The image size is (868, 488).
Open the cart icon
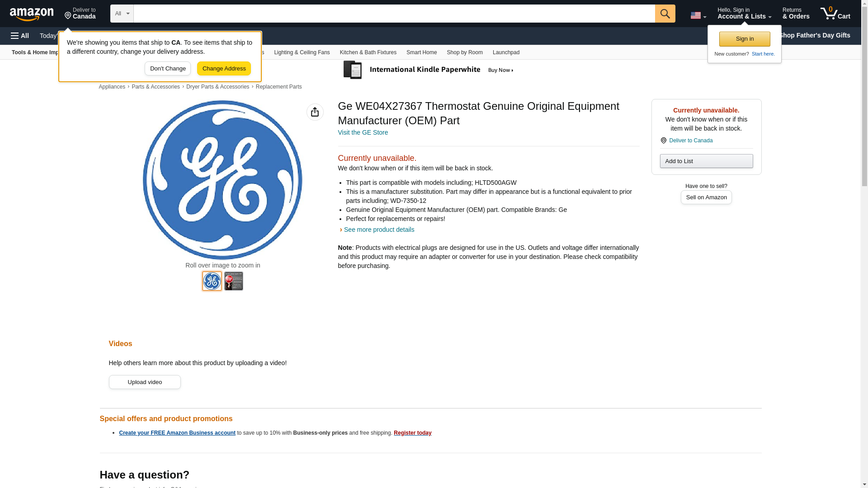point(835,14)
